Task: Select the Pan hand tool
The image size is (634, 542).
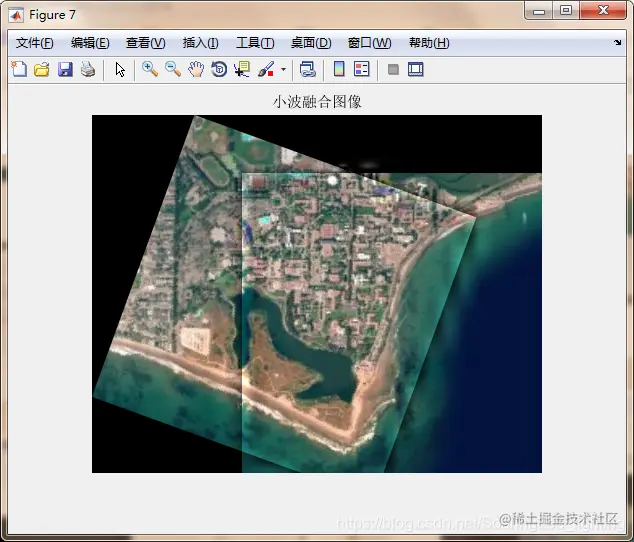Action: click(x=196, y=69)
